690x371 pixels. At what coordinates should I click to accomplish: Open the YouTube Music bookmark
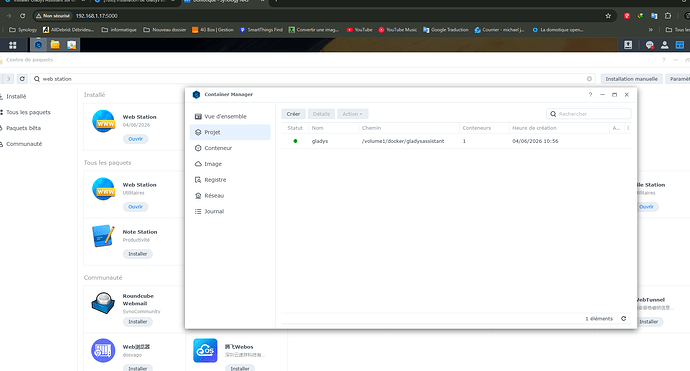point(398,30)
